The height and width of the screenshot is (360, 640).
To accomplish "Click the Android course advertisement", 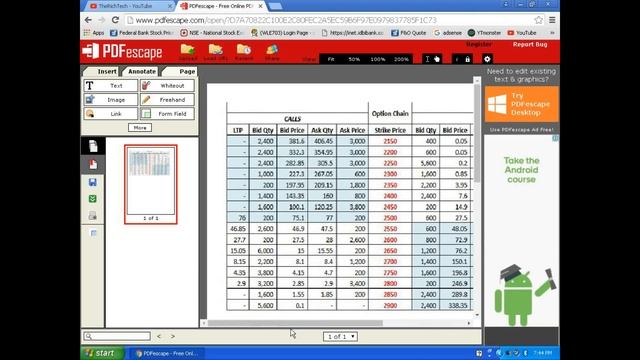I will [x=521, y=231].
